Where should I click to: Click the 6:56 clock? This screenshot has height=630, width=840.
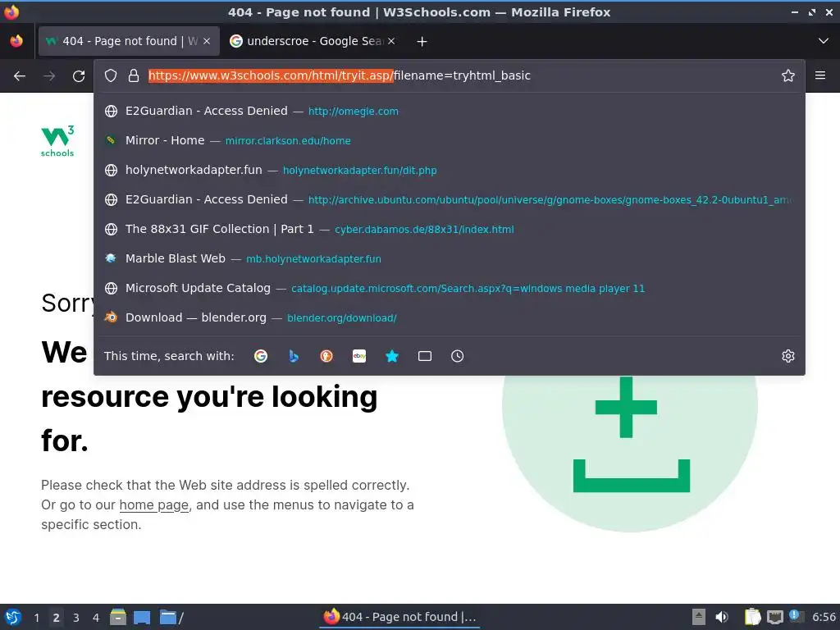pyautogui.click(x=824, y=617)
